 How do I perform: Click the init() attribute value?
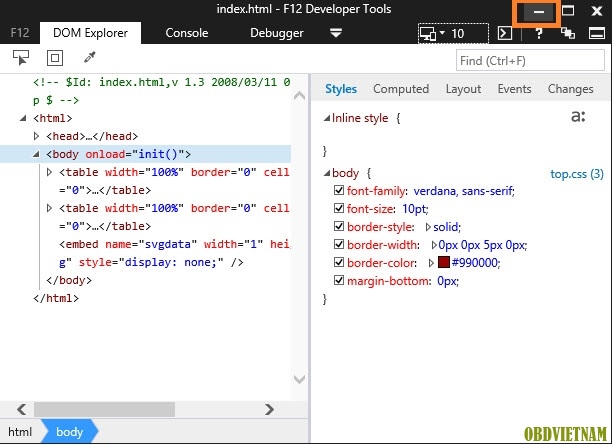[158, 154]
